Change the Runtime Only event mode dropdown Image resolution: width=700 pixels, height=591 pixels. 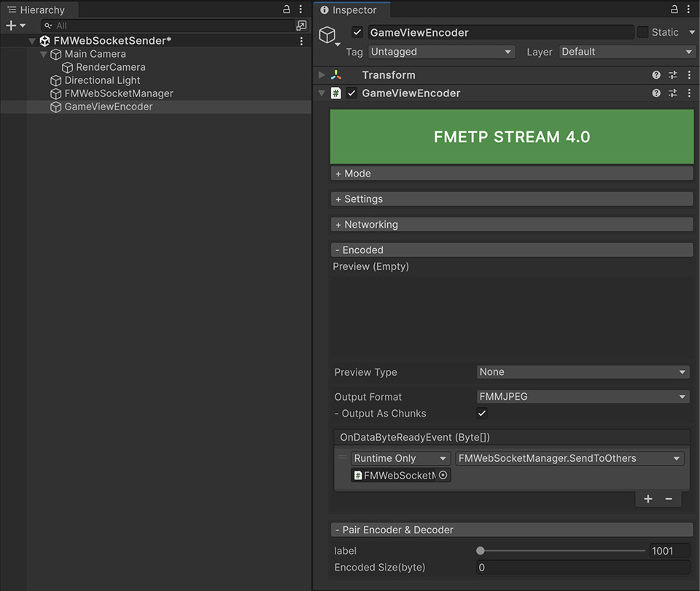(x=400, y=457)
